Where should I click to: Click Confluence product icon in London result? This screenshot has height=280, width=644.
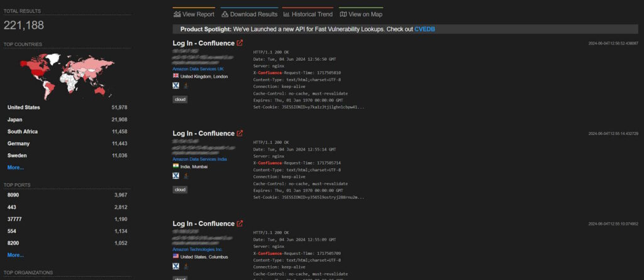[176, 85]
